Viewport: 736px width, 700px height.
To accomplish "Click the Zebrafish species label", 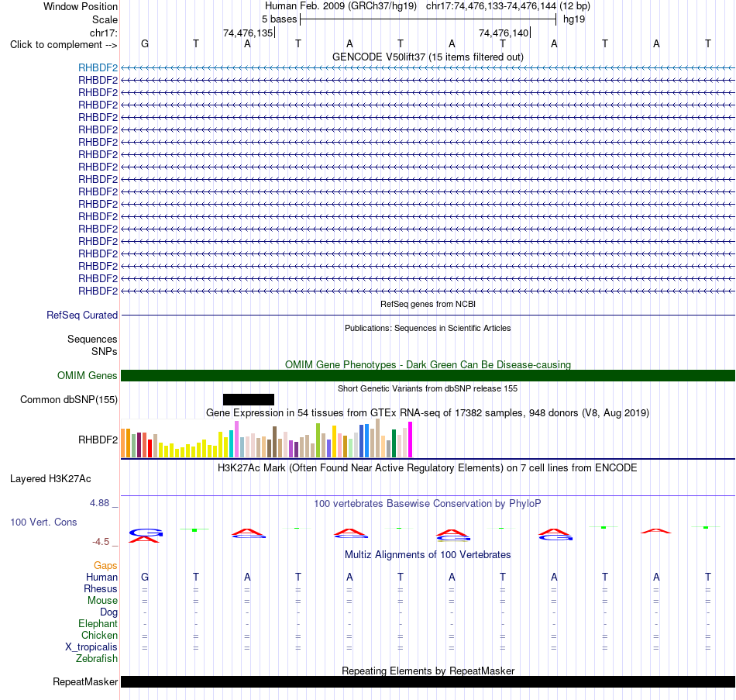I will [x=97, y=659].
